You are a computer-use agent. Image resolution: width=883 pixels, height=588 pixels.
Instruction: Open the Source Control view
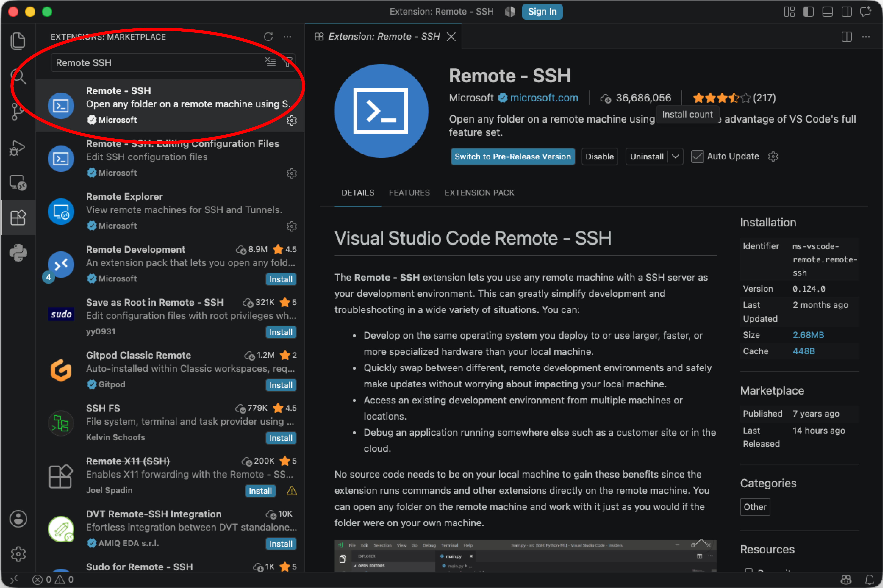pyautogui.click(x=18, y=112)
